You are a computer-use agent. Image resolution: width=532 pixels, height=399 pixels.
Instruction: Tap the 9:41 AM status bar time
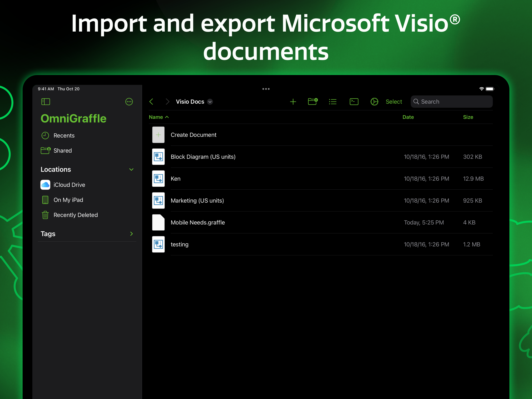pyautogui.click(x=46, y=89)
